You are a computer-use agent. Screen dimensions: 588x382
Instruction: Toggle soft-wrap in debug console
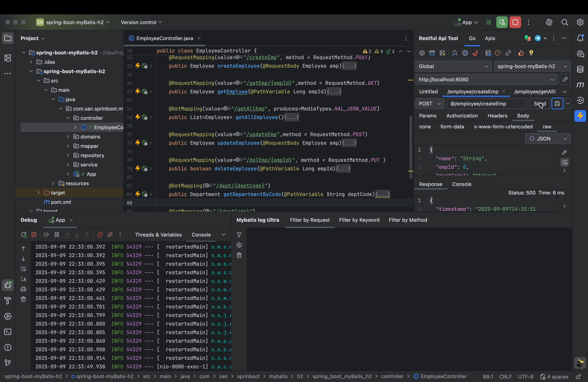(x=24, y=269)
